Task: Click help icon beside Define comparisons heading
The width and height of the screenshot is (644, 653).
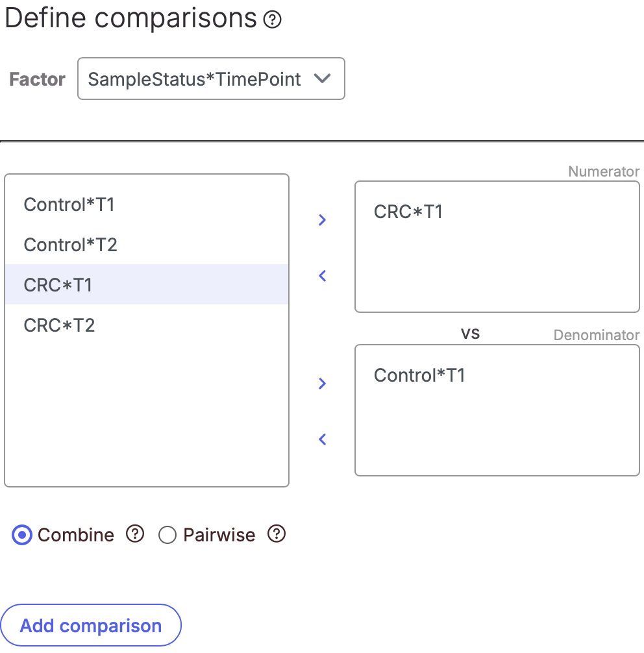Action: pyautogui.click(x=273, y=19)
